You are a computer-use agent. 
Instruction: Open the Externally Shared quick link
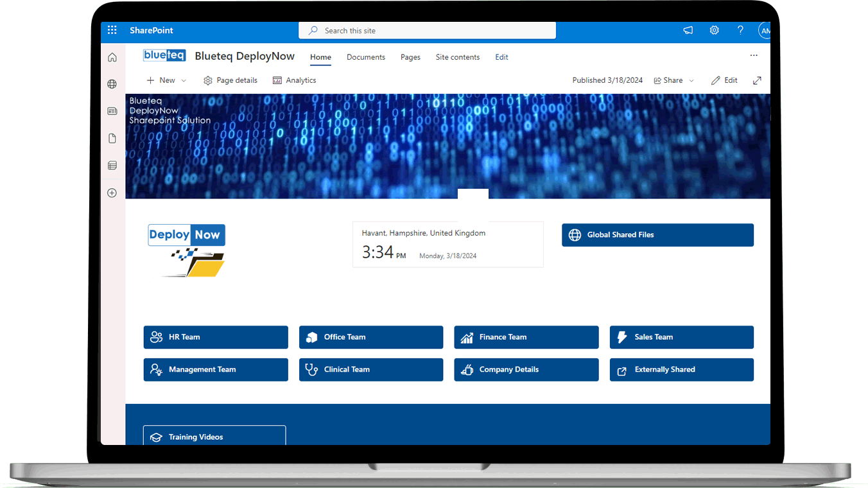[x=681, y=370]
